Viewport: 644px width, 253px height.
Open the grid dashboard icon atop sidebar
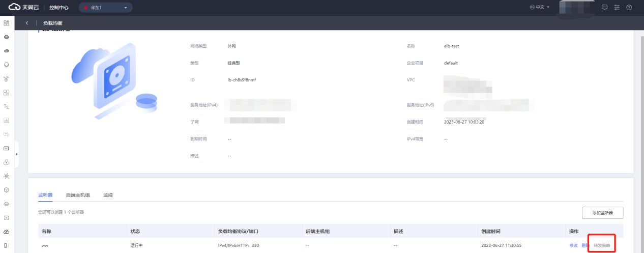click(x=7, y=23)
